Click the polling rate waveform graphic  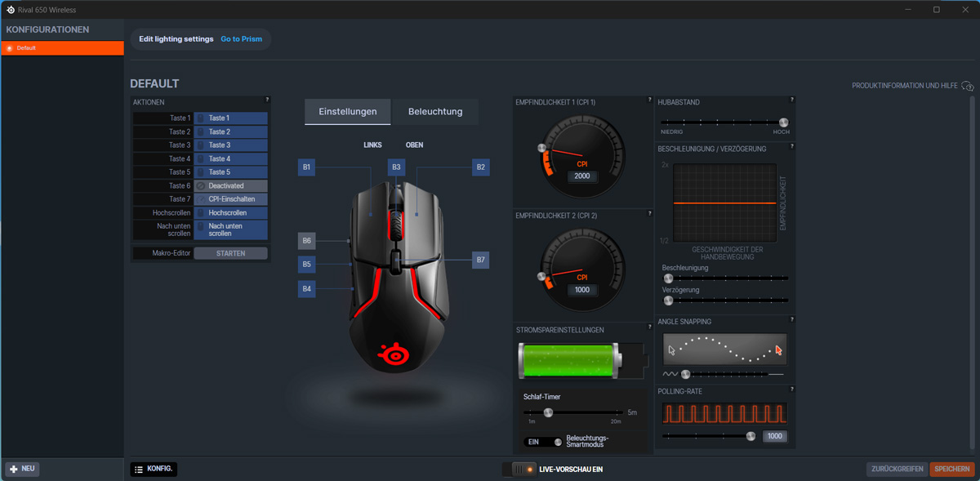tap(724, 413)
